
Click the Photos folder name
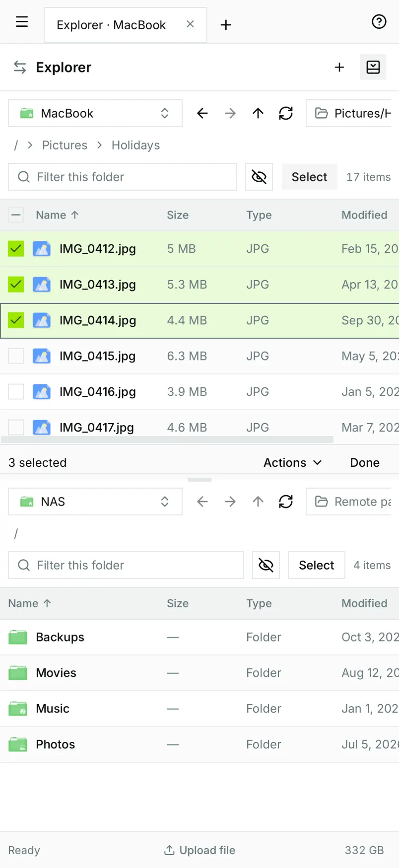pos(56,744)
